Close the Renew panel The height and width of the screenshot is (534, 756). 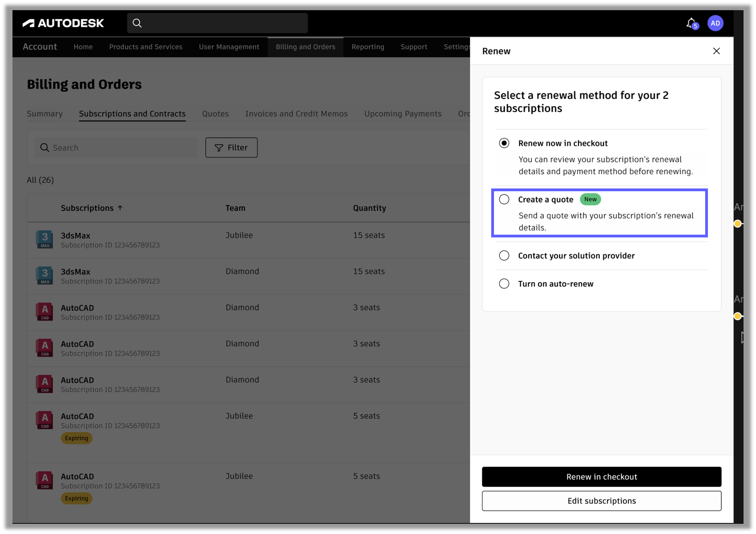coord(716,51)
